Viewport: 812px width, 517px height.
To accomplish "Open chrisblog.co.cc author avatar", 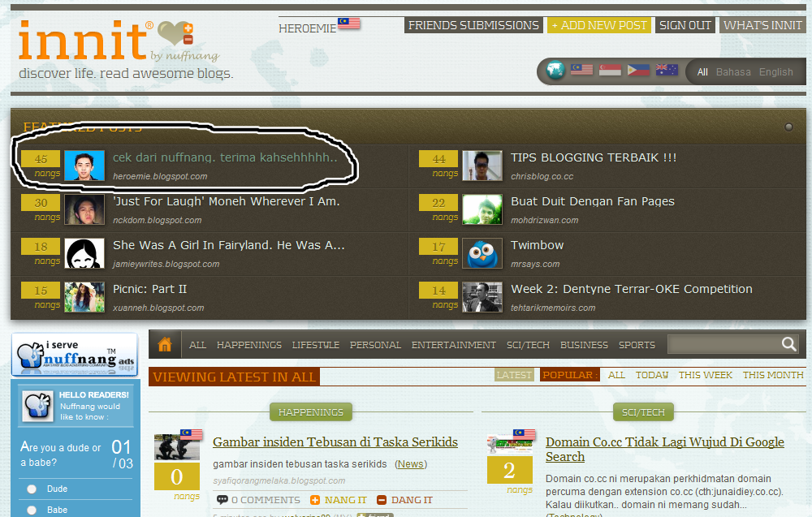I will pos(482,166).
